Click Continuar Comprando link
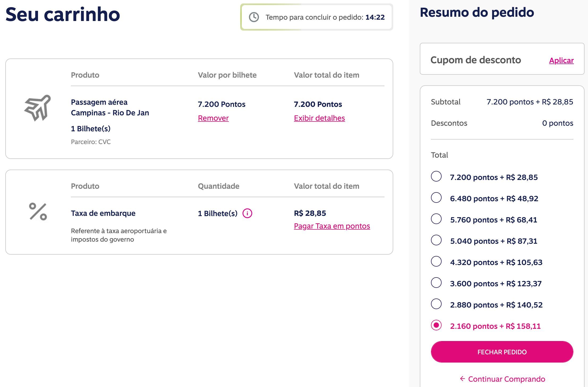 point(506,379)
